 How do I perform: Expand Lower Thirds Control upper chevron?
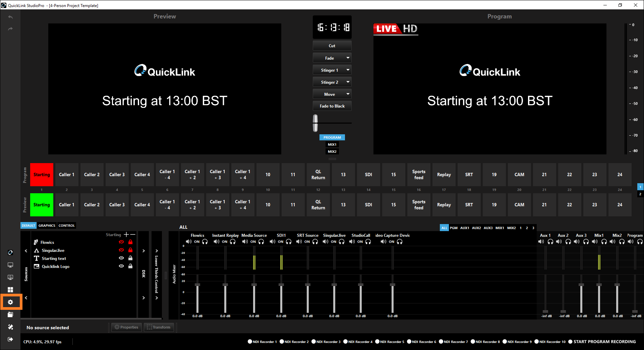pos(157,251)
